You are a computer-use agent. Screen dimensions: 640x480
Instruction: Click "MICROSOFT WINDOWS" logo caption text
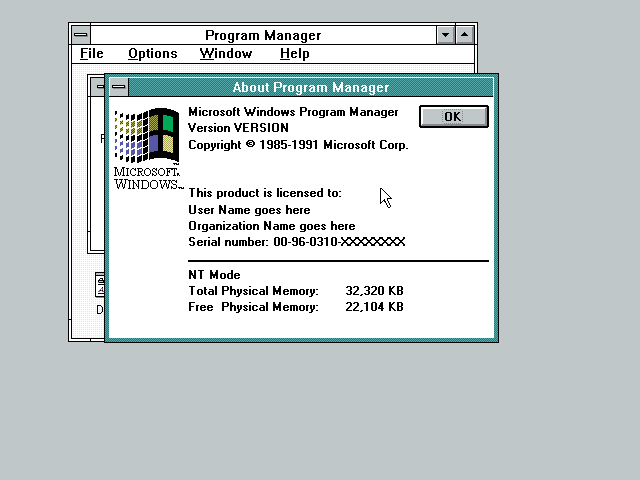click(147, 178)
